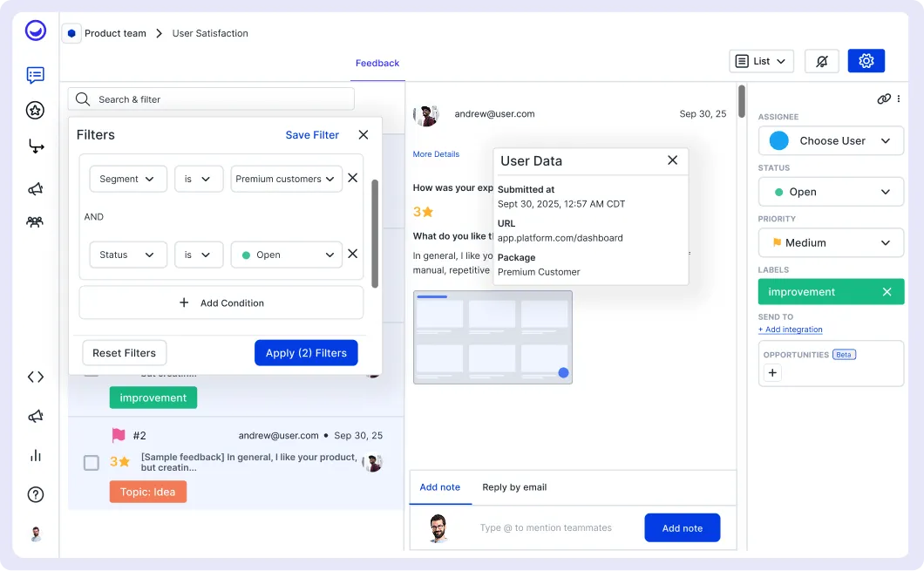The height and width of the screenshot is (571, 924).
Task: Click the feedback detail scrollbar
Action: tap(741, 101)
